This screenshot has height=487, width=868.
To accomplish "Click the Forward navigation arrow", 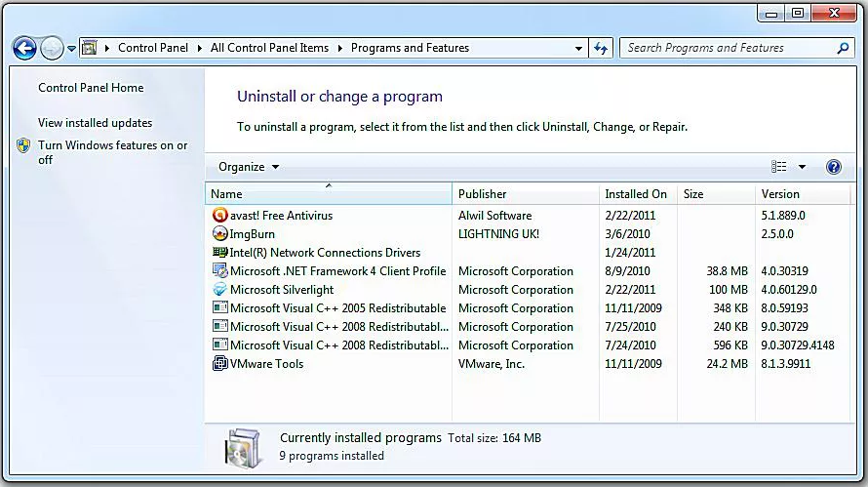I will point(52,48).
